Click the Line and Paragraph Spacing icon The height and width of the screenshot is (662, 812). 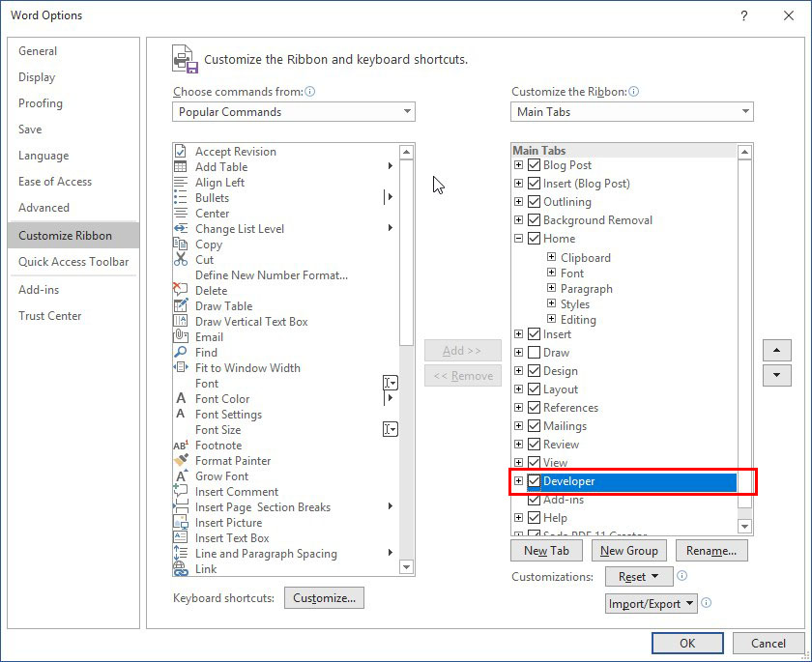[x=180, y=553]
